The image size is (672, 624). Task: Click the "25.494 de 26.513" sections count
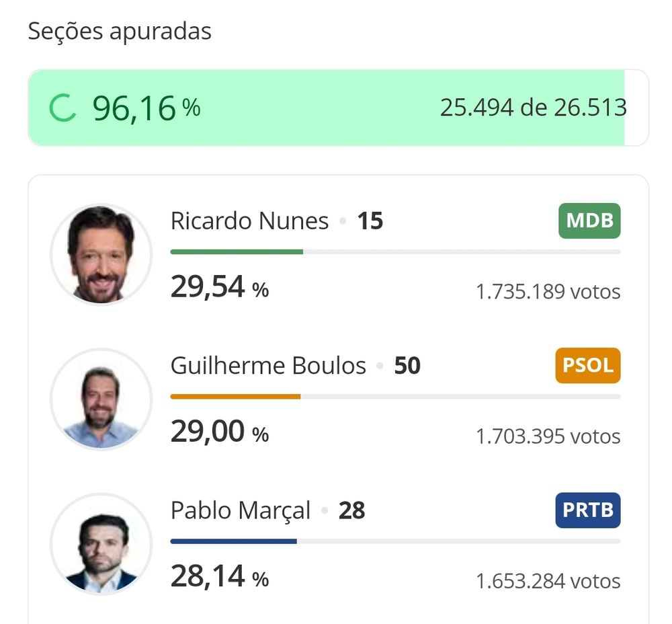[533, 108]
